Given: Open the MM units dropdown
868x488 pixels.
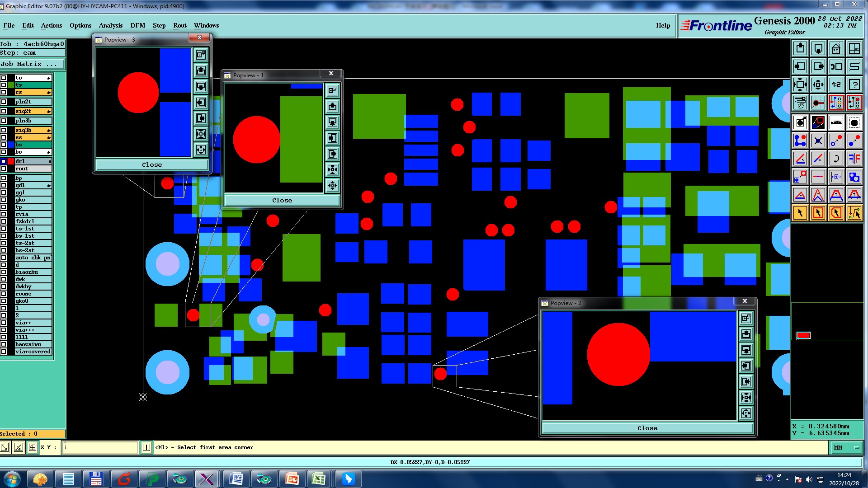Looking at the screenshot, I should point(846,447).
